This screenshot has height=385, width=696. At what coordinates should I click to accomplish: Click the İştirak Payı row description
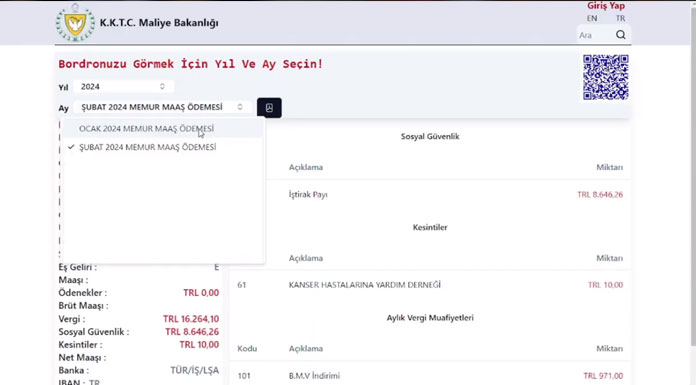308,194
